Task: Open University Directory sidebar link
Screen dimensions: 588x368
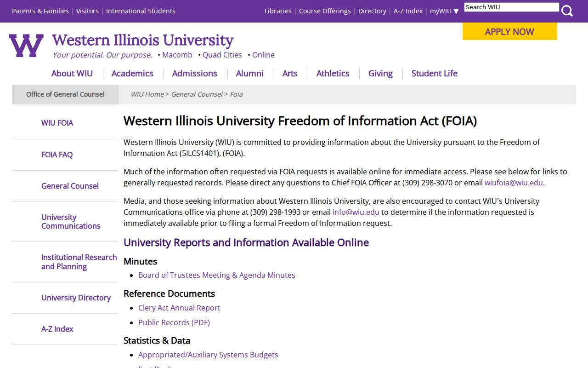Action: 76,298
